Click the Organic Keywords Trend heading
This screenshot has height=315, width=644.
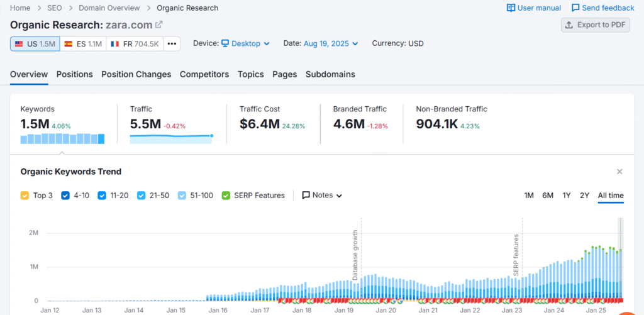pos(70,172)
